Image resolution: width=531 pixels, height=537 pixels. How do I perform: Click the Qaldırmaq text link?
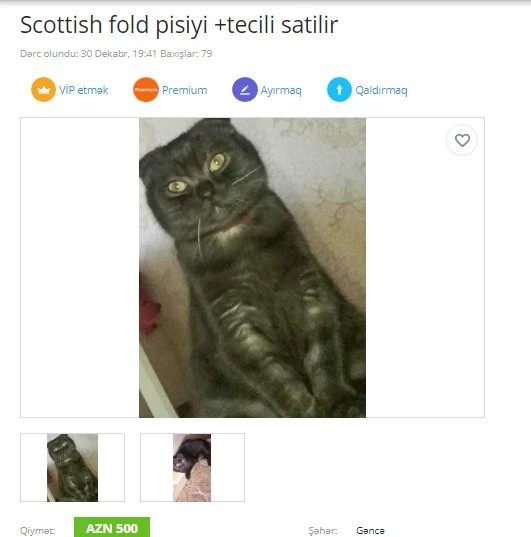tap(381, 91)
